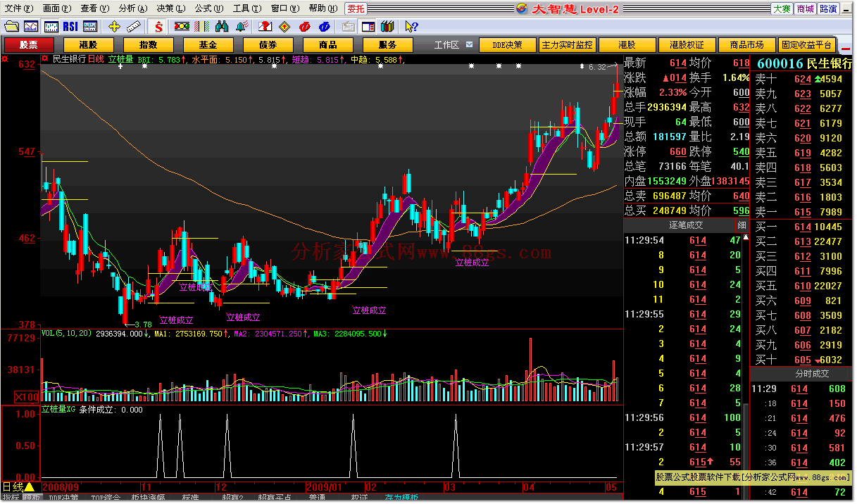The image size is (857, 504).
Task: Select the line chart toolbar icon
Action: click(31, 27)
